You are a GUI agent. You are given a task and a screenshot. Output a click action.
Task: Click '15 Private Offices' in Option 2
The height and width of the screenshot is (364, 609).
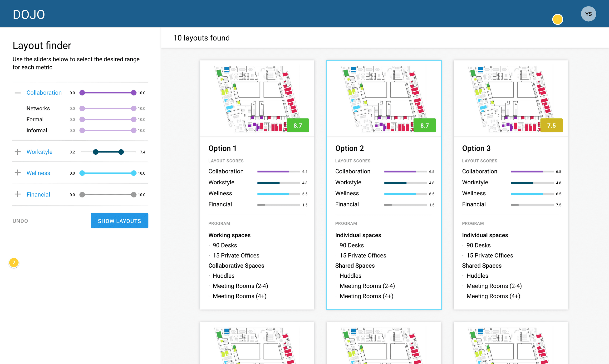click(363, 255)
